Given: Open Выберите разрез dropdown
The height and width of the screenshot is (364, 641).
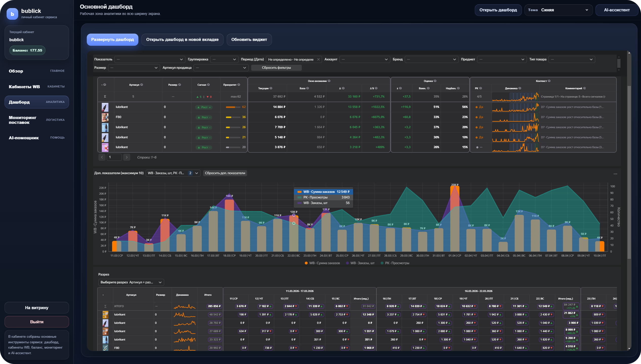Looking at the screenshot, I should (131, 282).
